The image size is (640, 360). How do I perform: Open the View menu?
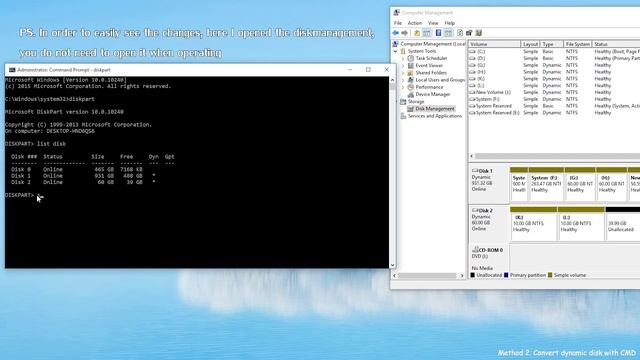(433, 23)
